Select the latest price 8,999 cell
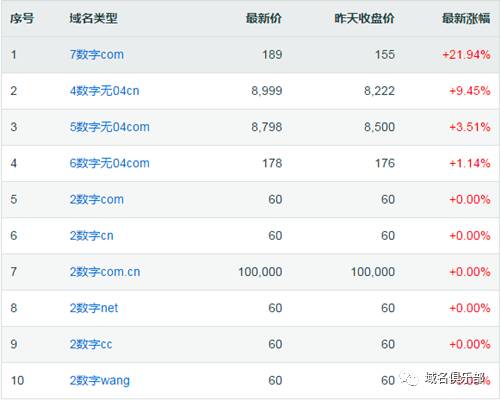The image size is (500, 400). (x=267, y=91)
